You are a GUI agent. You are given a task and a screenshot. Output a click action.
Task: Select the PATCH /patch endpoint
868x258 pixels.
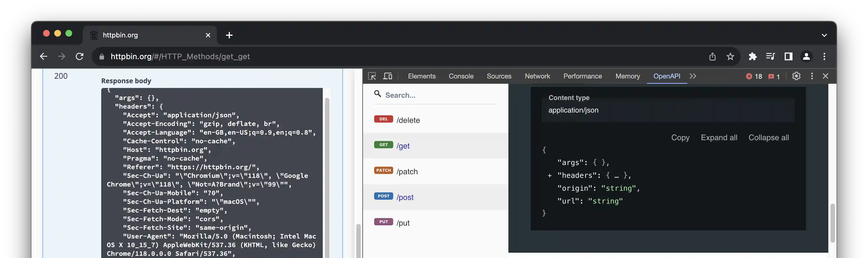pyautogui.click(x=435, y=171)
